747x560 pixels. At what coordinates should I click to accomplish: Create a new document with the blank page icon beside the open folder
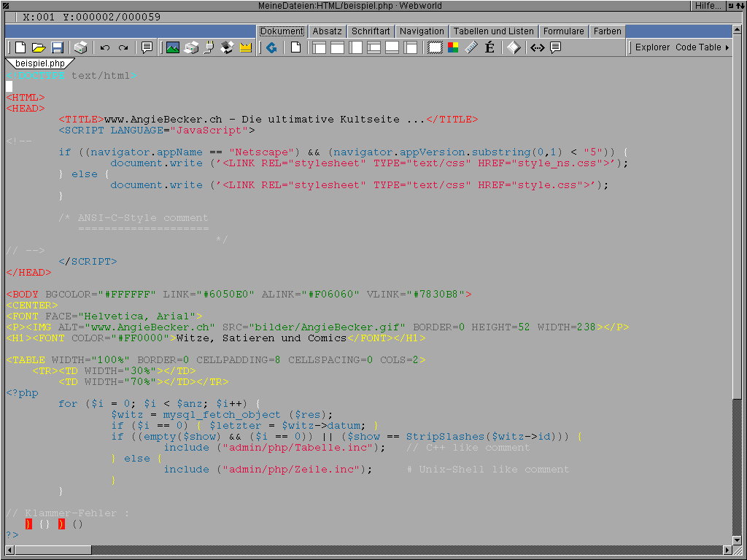pyautogui.click(x=20, y=47)
